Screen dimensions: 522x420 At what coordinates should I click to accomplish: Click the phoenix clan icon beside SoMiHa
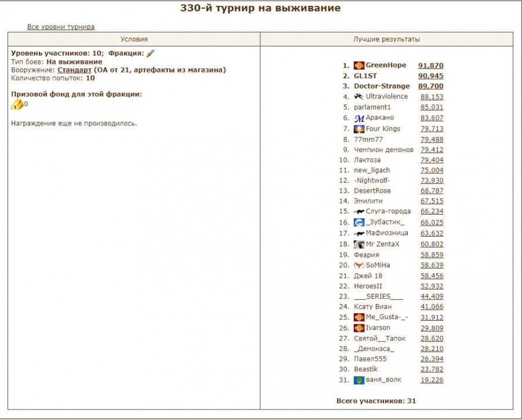tap(359, 265)
